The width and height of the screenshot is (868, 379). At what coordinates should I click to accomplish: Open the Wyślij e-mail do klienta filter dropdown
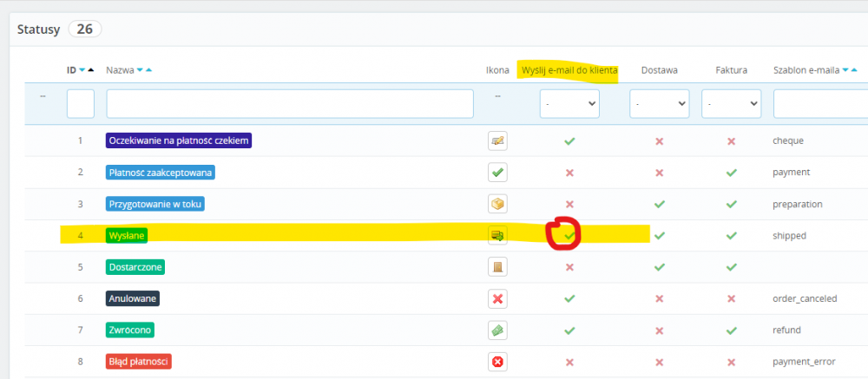pyautogui.click(x=569, y=103)
